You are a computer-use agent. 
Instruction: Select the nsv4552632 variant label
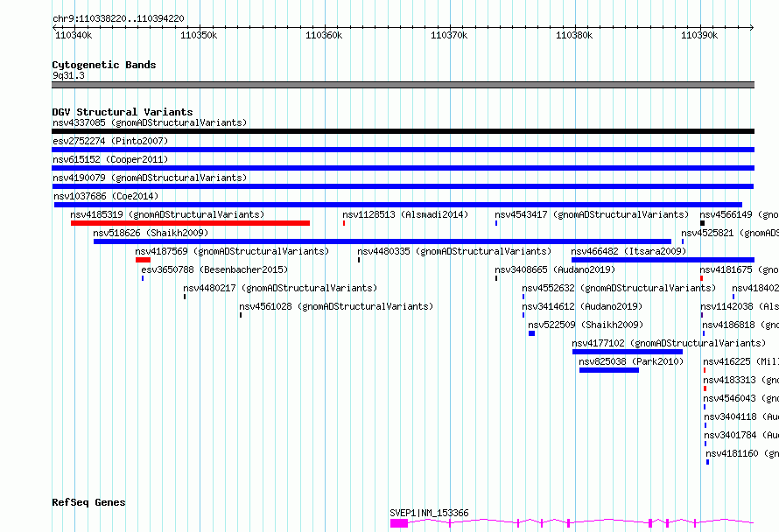pyautogui.click(x=619, y=288)
